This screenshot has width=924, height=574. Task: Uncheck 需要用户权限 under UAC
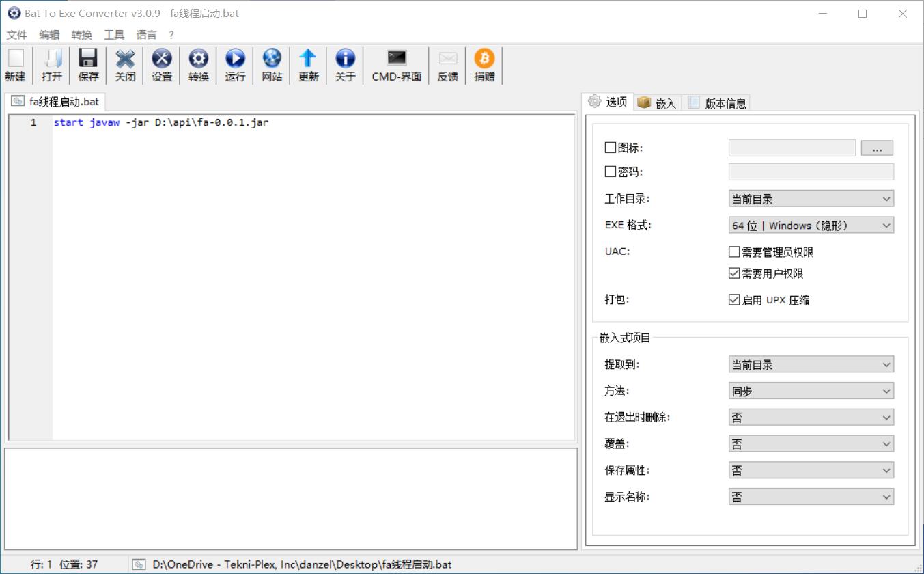pyautogui.click(x=734, y=273)
